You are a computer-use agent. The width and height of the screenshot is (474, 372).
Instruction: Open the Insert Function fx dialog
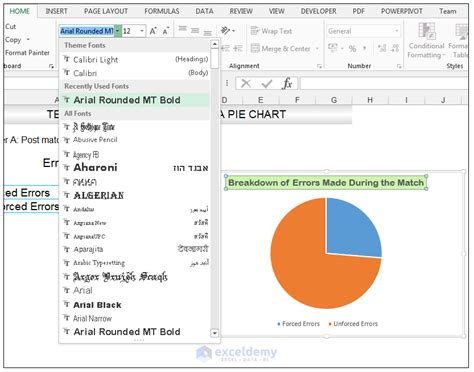pos(287,83)
